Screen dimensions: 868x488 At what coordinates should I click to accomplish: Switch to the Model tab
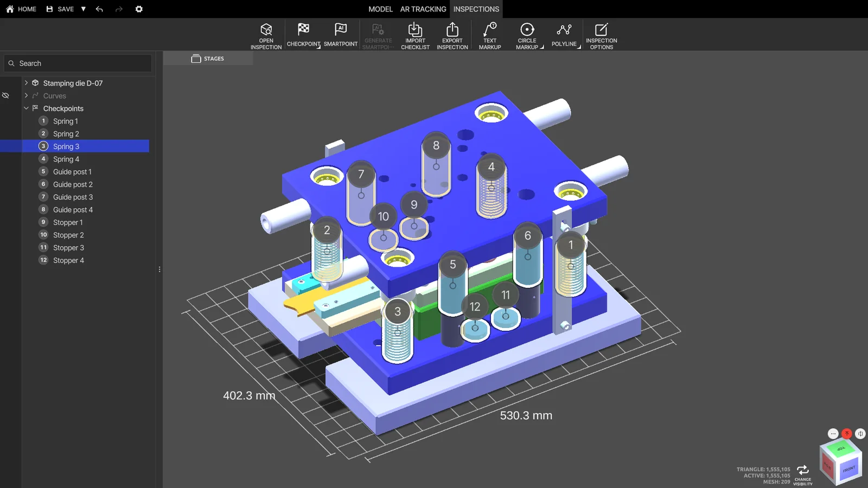(x=380, y=9)
